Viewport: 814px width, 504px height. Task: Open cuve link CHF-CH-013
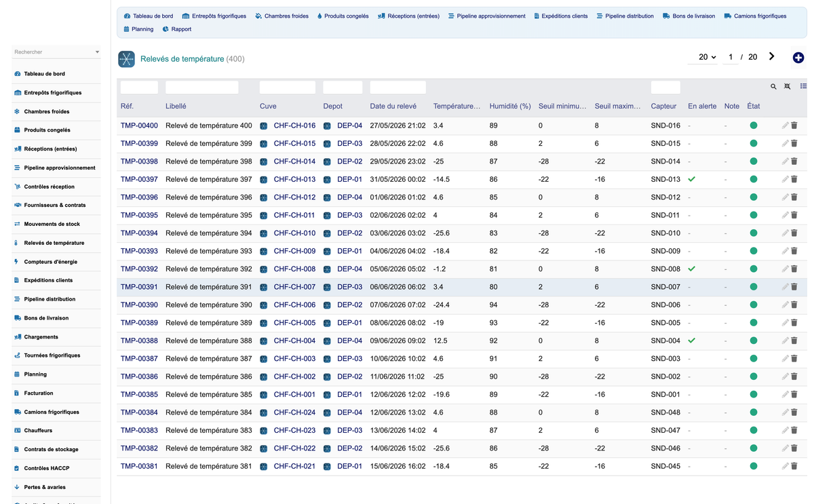[x=294, y=179]
